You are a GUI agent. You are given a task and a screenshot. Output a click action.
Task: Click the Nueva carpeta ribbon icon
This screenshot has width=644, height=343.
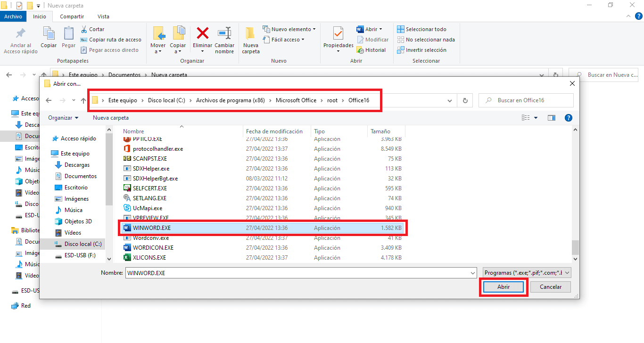pos(250,33)
